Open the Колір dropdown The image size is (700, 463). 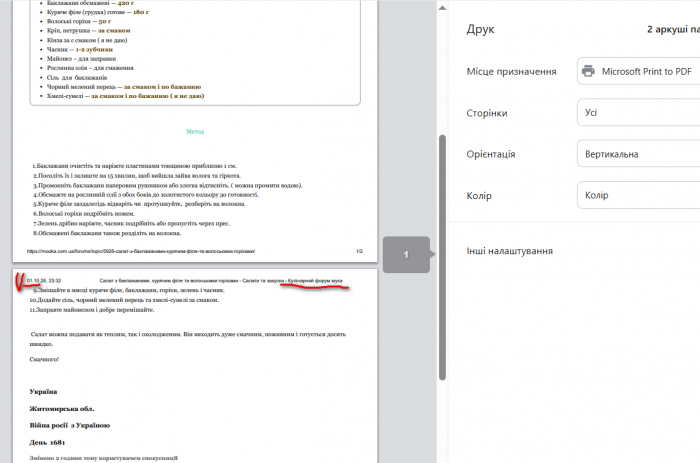(638, 195)
